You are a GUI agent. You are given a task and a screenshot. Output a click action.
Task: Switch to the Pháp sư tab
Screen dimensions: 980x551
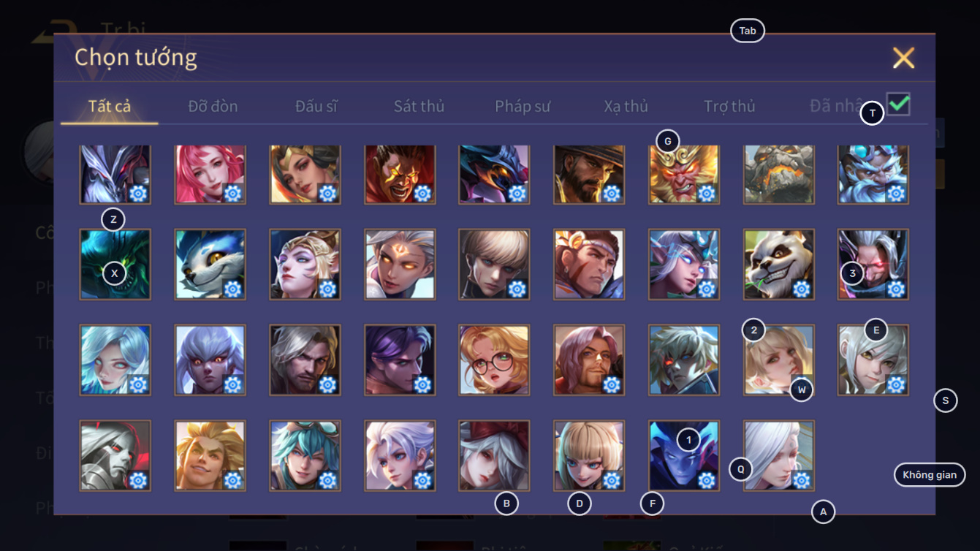pos(523,106)
